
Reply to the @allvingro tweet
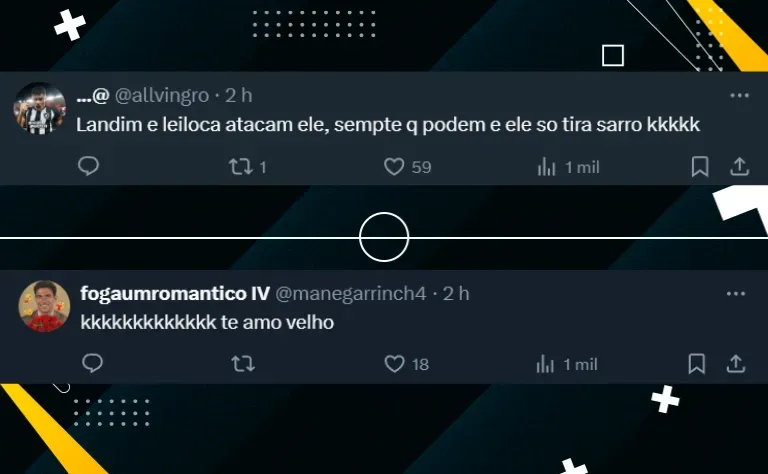click(89, 166)
